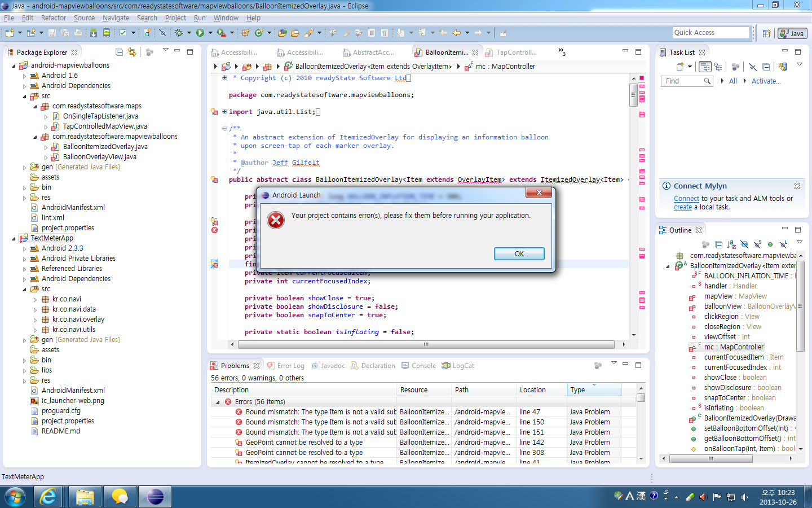Click the green Run icon
This screenshot has width=812, height=508.
click(x=200, y=33)
